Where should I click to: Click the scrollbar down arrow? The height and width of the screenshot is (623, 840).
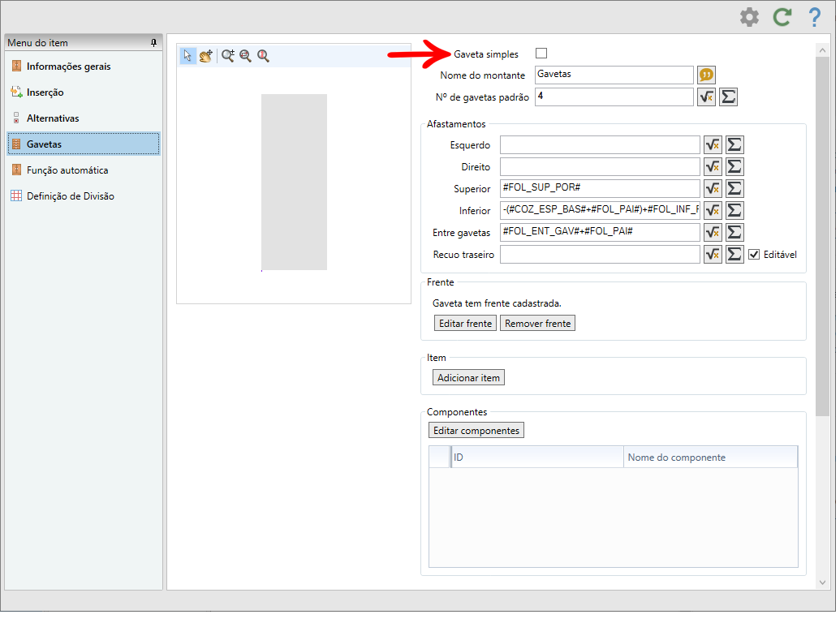(823, 583)
